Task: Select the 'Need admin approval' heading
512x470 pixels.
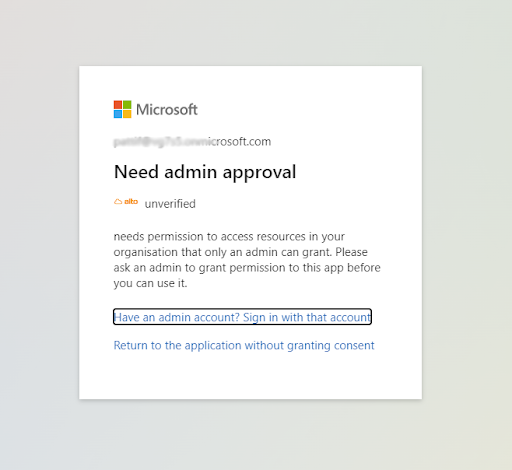Action: [205, 172]
